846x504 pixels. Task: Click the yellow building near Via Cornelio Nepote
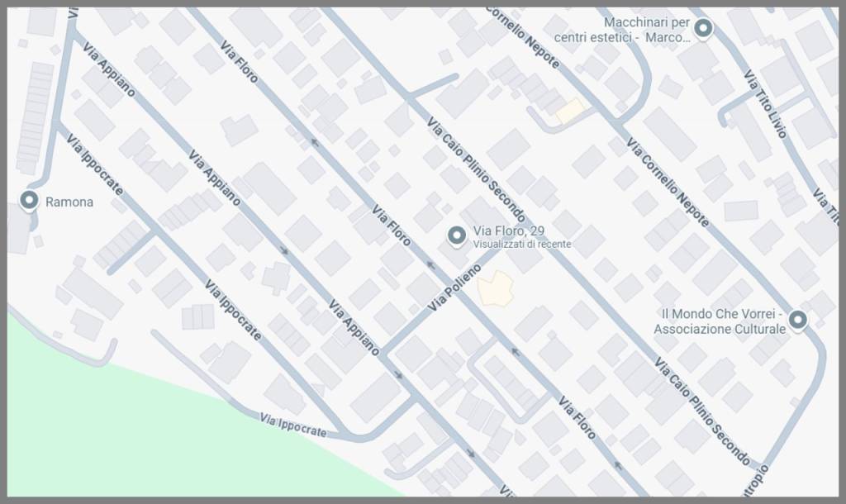[x=570, y=112]
